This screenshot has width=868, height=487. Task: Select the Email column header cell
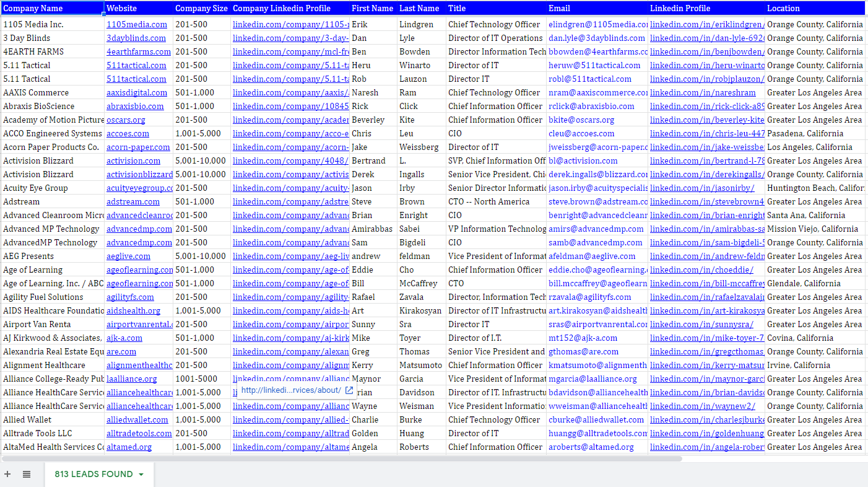(597, 9)
